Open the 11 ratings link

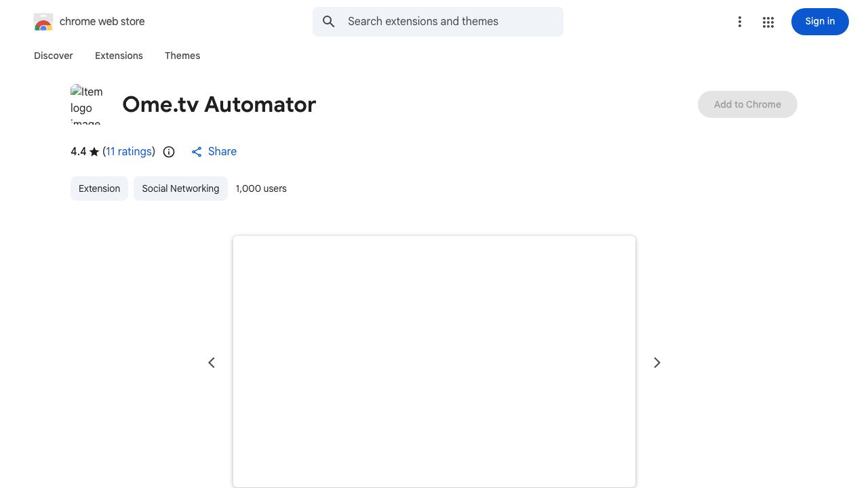129,152
